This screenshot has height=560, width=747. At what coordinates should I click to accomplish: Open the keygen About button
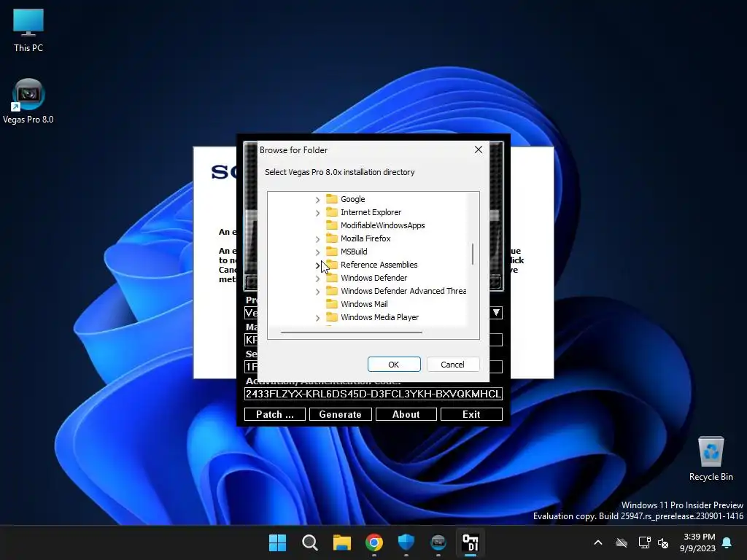click(x=406, y=414)
